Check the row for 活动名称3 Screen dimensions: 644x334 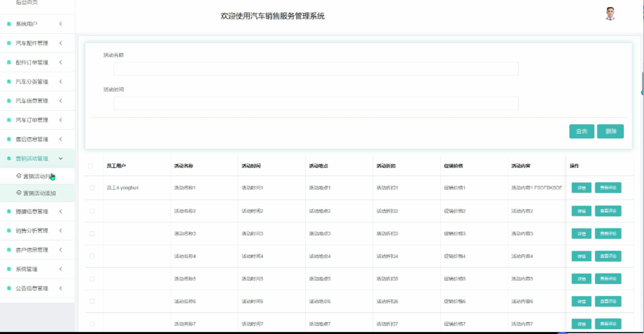pos(92,234)
